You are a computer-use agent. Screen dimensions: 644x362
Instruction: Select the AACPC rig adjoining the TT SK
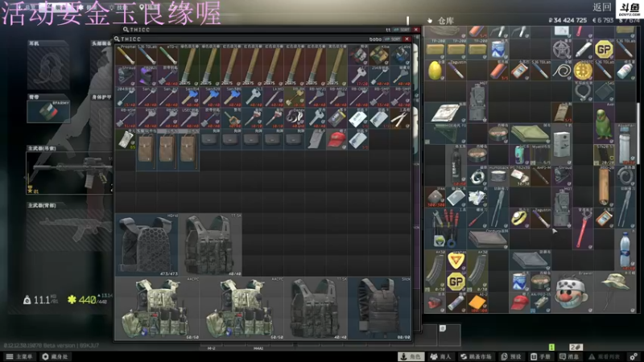coord(242,308)
